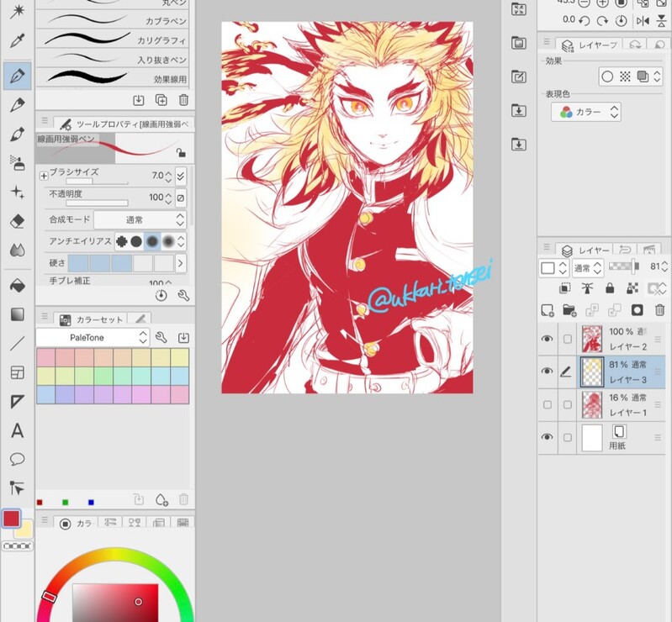Check the box beside レイヤー 1

click(568, 405)
